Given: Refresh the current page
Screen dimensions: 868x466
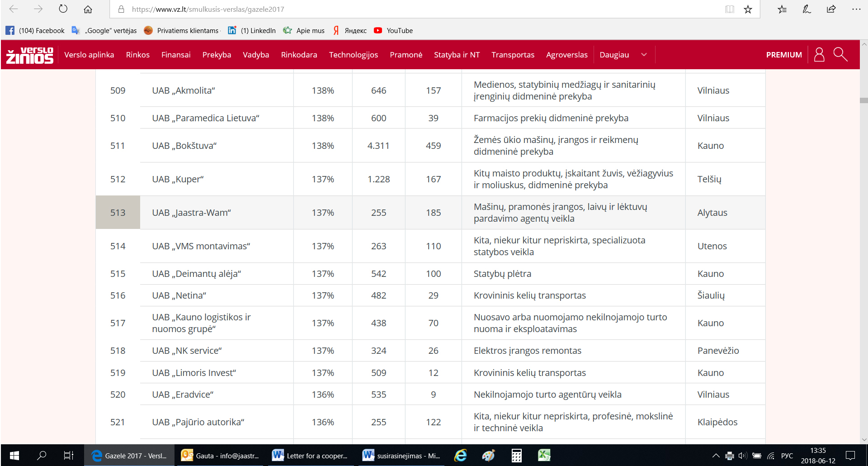Looking at the screenshot, I should [63, 9].
